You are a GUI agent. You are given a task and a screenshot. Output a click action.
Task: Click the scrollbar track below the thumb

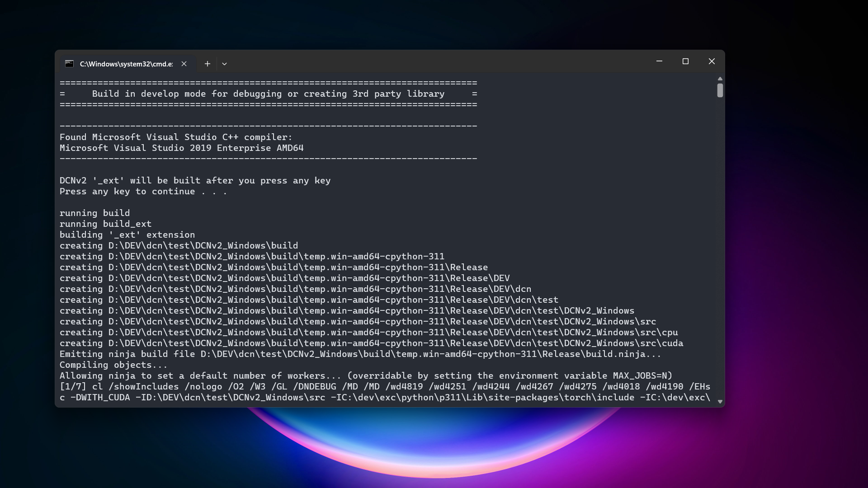pyautogui.click(x=720, y=249)
